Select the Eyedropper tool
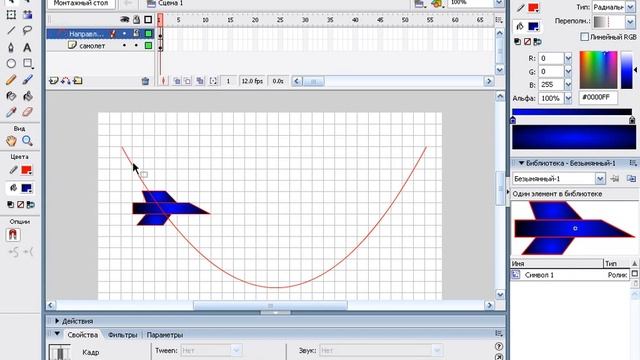Image resolution: width=640 pixels, height=360 pixels. point(11,112)
